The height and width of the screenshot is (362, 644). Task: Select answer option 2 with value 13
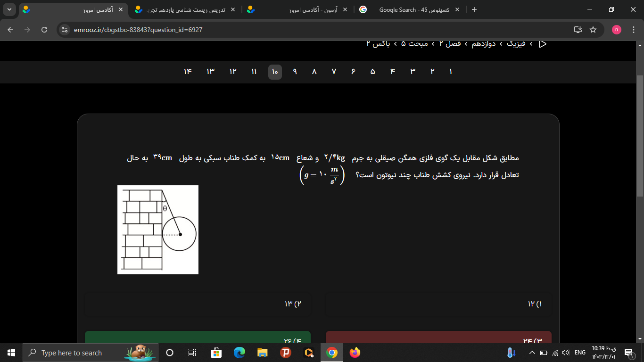[x=198, y=304]
